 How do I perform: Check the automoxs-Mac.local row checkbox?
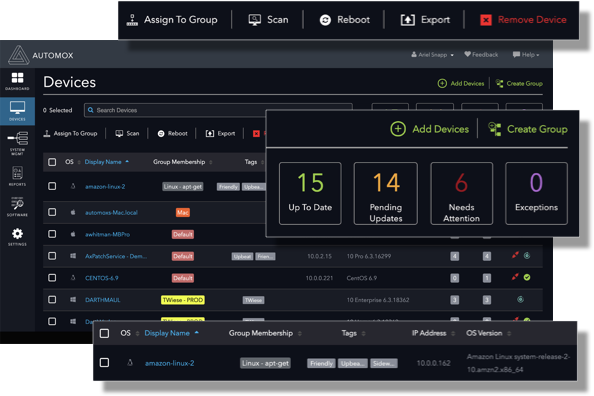(x=52, y=212)
